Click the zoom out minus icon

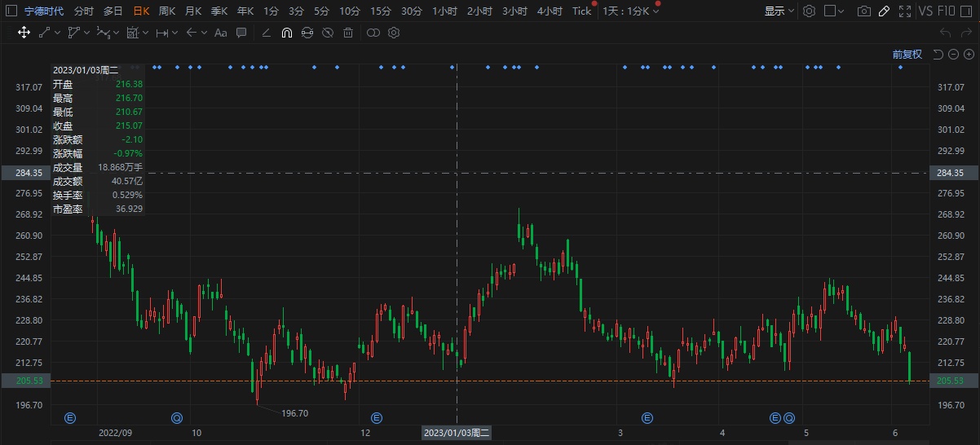[953, 55]
